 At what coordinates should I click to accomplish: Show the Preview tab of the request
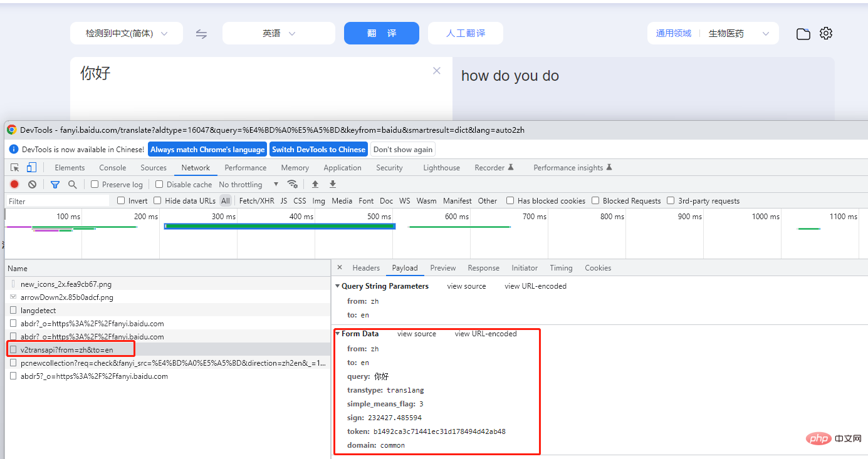(443, 268)
